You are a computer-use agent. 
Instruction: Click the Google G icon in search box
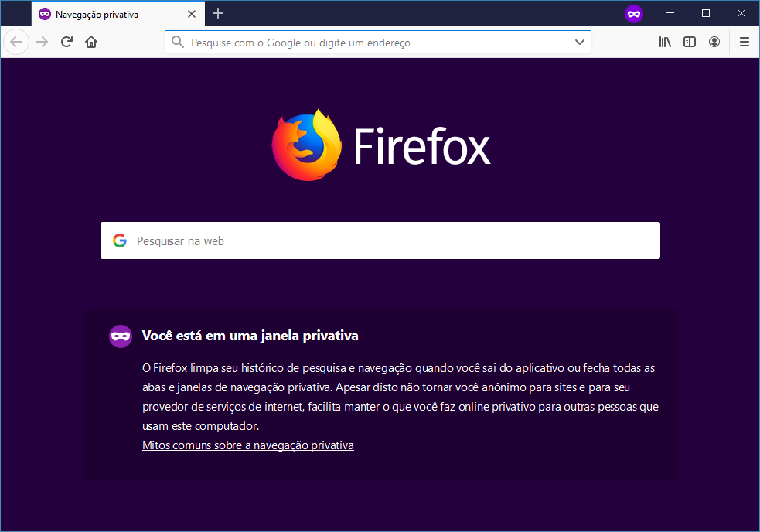point(120,240)
